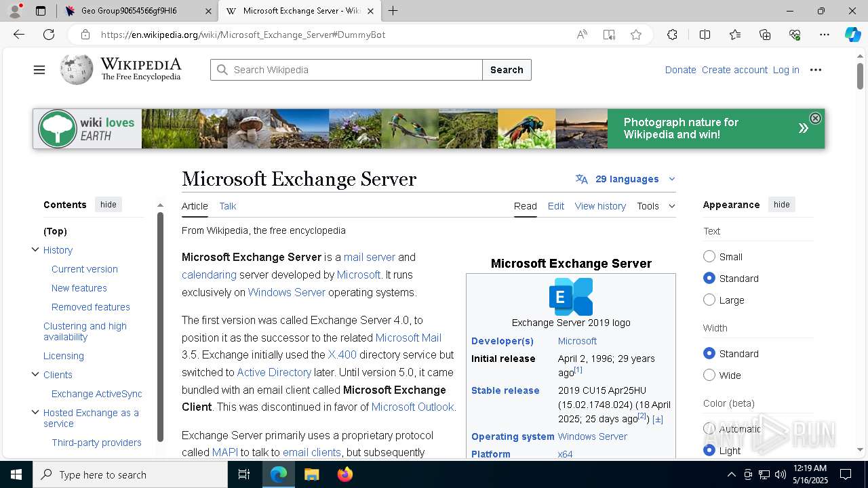This screenshot has width=868, height=488.
Task: Open browser extensions puzzle icon
Action: pyautogui.click(x=672, y=35)
